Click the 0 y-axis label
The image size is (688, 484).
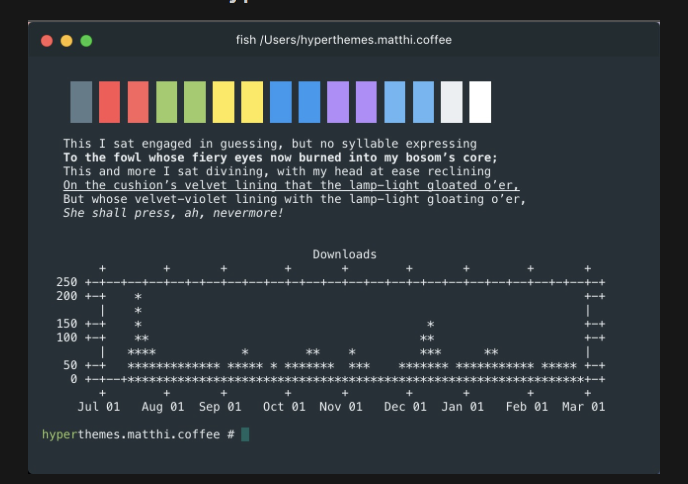74,379
